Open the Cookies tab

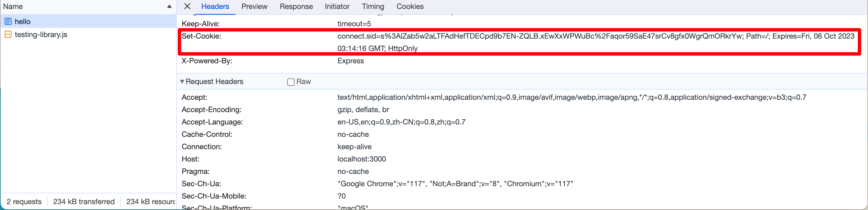pos(410,6)
